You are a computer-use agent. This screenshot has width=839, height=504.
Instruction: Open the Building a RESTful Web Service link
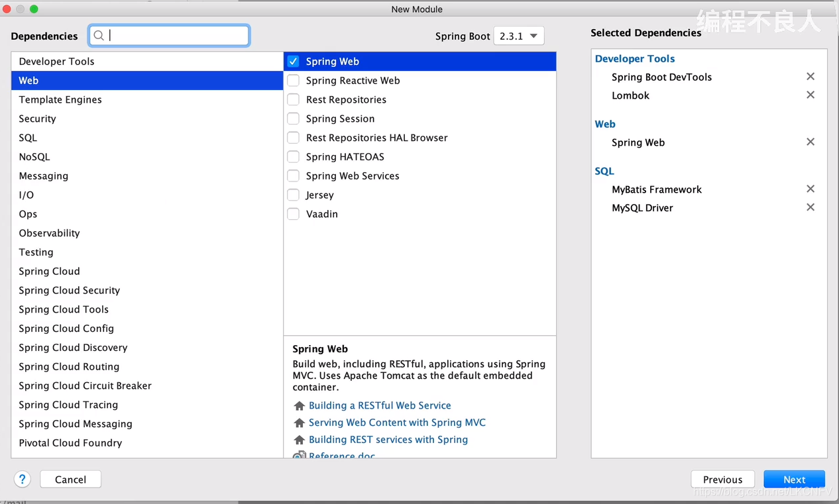click(380, 405)
